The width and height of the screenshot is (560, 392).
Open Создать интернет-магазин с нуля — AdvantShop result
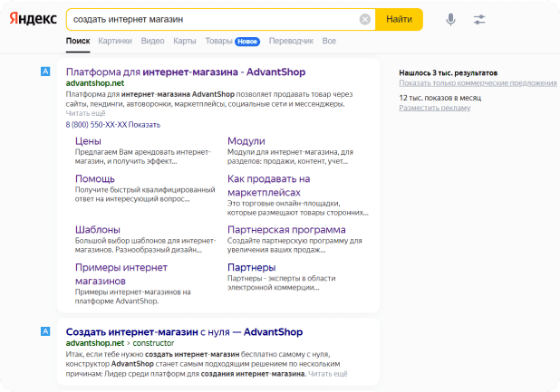[184, 332]
